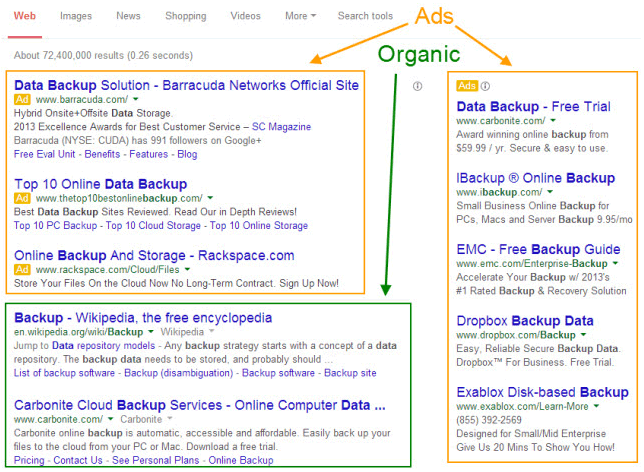Open EMC - Free Backup Guide ad
This screenshot has width=644, height=472.
pos(538,249)
